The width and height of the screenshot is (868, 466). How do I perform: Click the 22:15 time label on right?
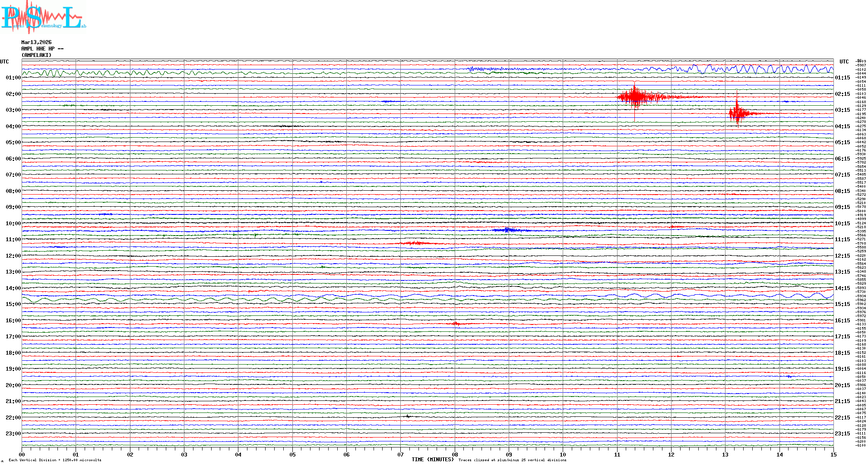tap(842, 418)
